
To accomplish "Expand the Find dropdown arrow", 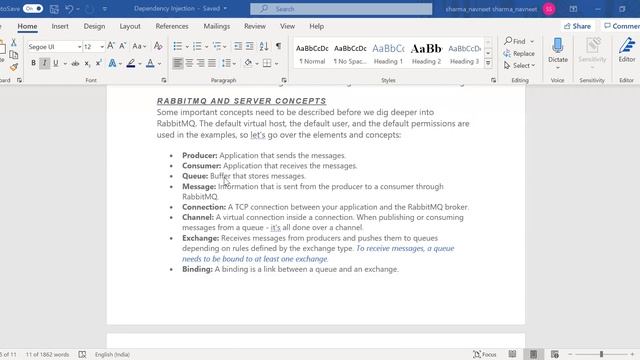I will 532,41.
